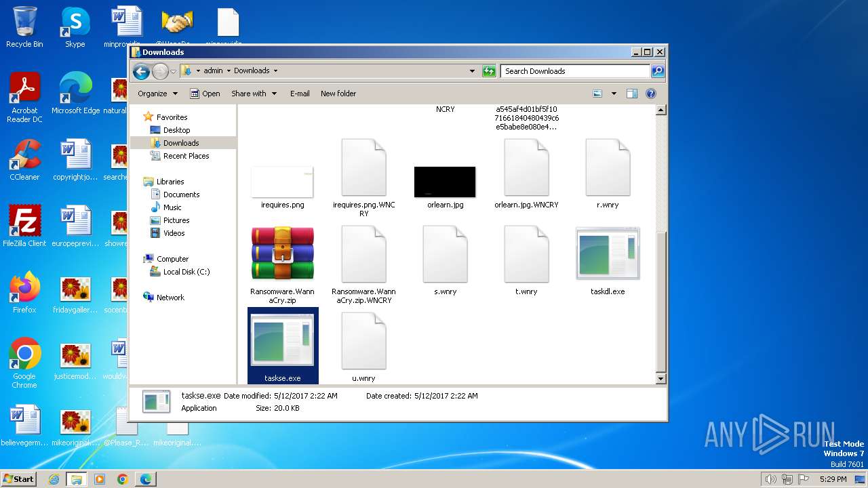This screenshot has height=488, width=868.
Task: Click the Explorer Forward navigation button
Action: (x=160, y=71)
